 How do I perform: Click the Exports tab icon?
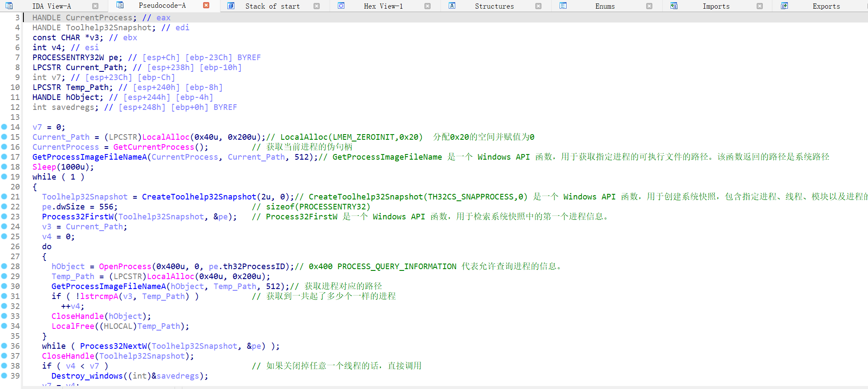click(784, 6)
